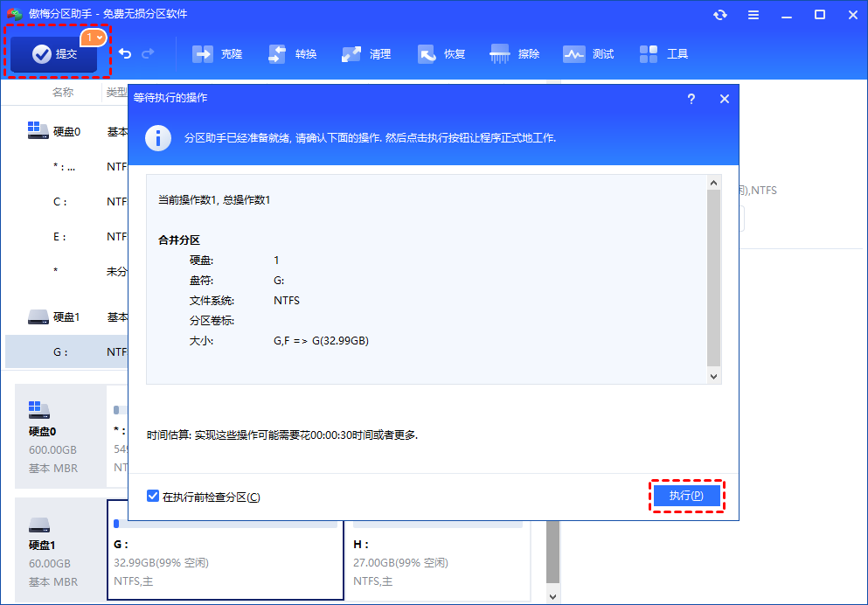Open the 测试 (Test) tool
Viewport: 868px width, 605px height.
coord(589,54)
